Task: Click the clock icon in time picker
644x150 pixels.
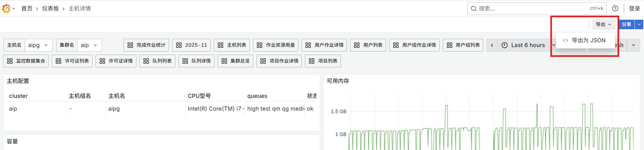Action: 505,45
